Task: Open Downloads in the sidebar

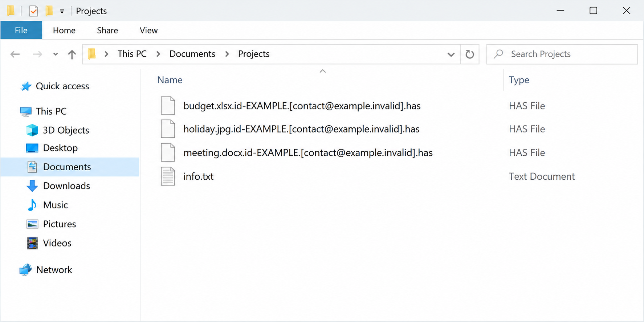Action: pos(66,186)
